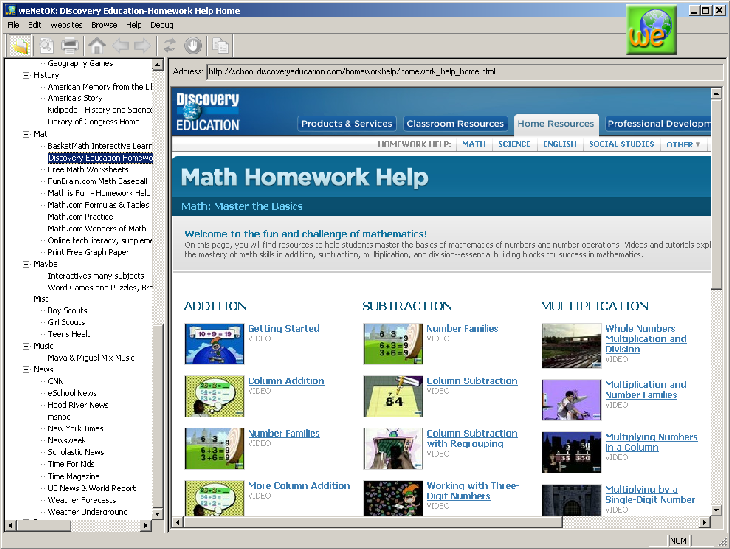Go to the Home page icon
This screenshot has width=730, height=549.
(97, 46)
